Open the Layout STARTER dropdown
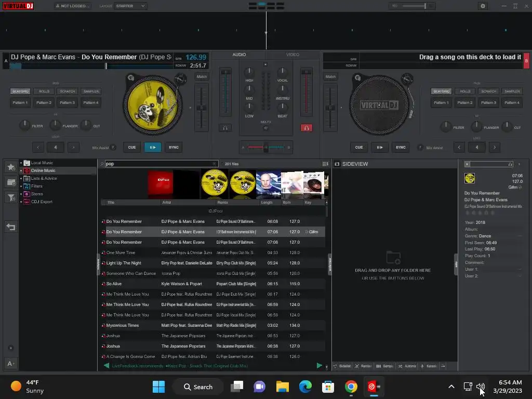 [130, 6]
